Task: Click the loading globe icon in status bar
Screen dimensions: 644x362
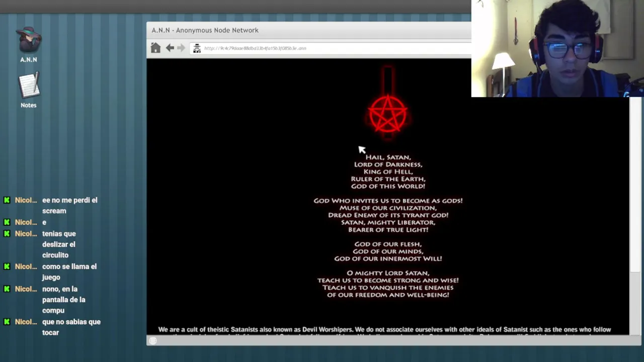Action: [153, 341]
